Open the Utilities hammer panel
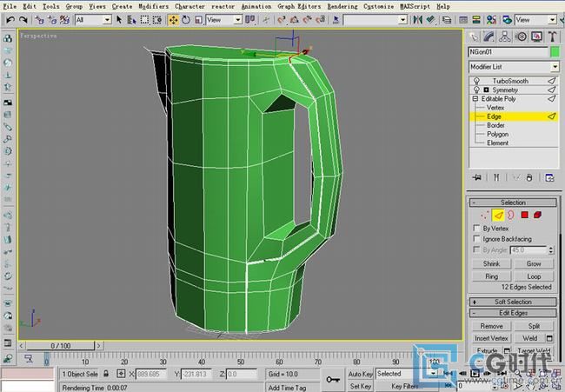Image resolution: width=565 pixels, height=392 pixels. point(552,37)
